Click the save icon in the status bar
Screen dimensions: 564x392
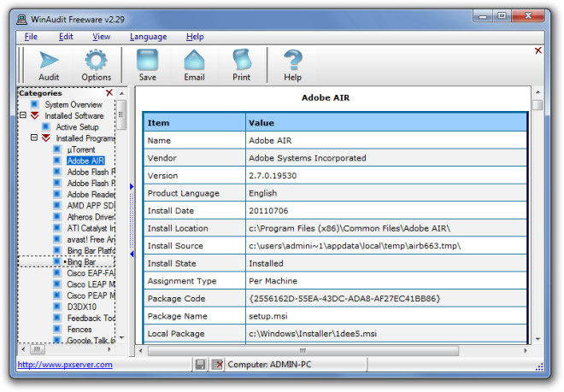[x=200, y=365]
